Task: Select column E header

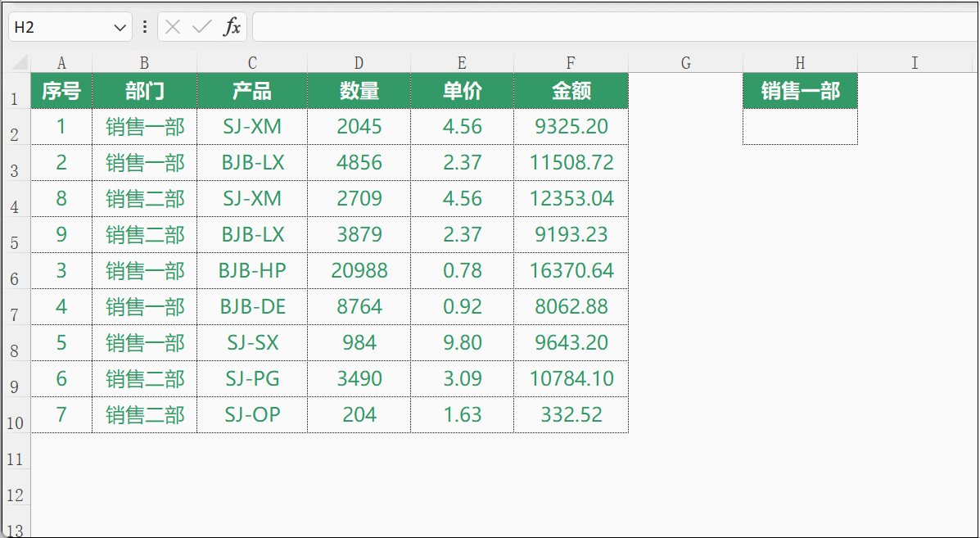Action: (462, 62)
